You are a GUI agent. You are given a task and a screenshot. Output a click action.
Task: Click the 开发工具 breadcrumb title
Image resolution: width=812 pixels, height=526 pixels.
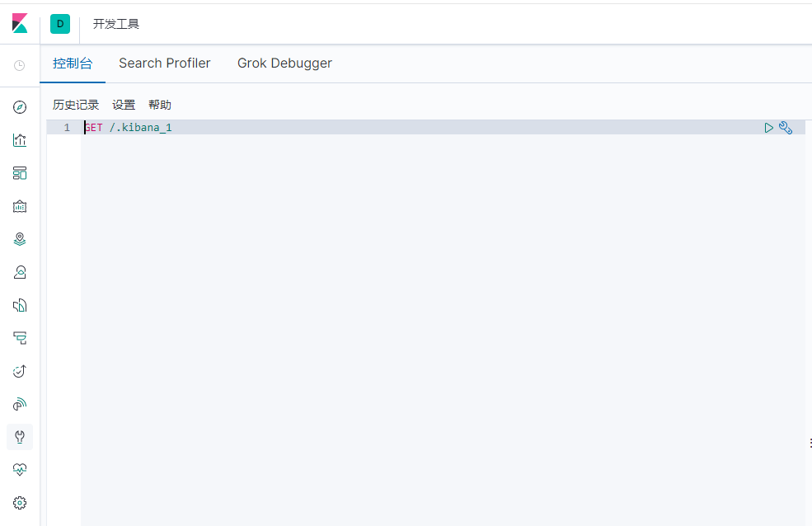pyautogui.click(x=116, y=25)
